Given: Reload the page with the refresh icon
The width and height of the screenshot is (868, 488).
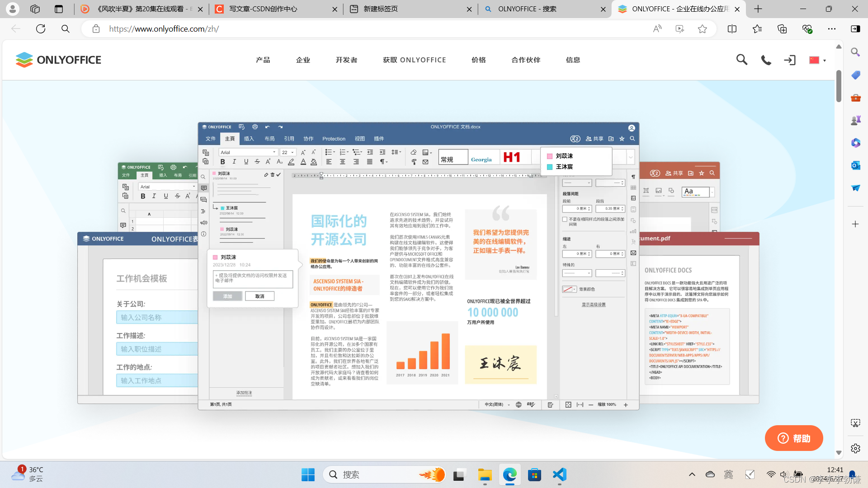Looking at the screenshot, I should click(x=41, y=29).
